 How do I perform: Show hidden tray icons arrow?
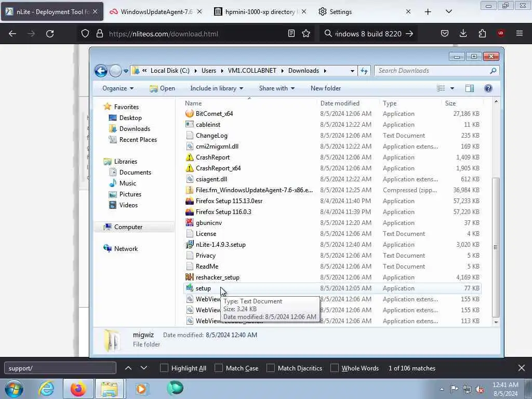point(442,389)
